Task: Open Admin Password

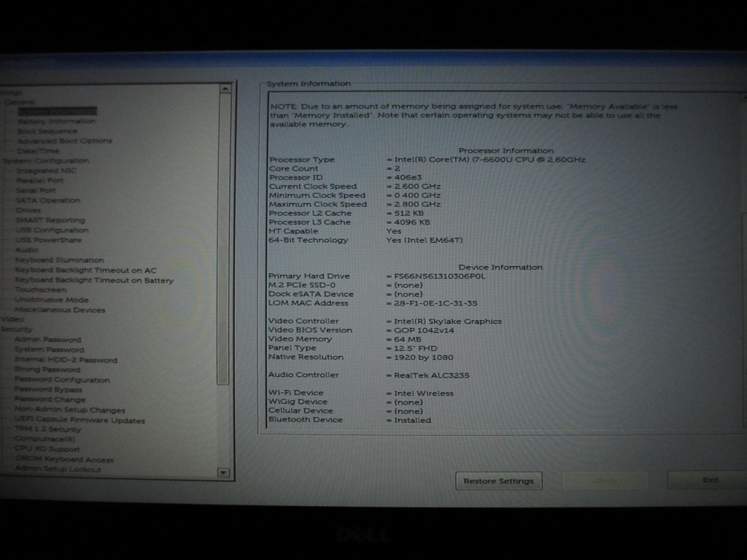Action: click(47, 340)
